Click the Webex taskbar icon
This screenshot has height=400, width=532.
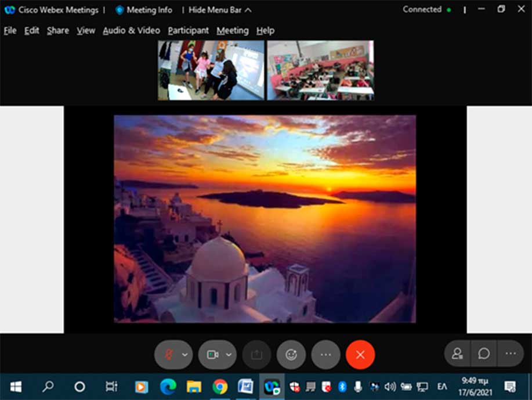(272, 387)
